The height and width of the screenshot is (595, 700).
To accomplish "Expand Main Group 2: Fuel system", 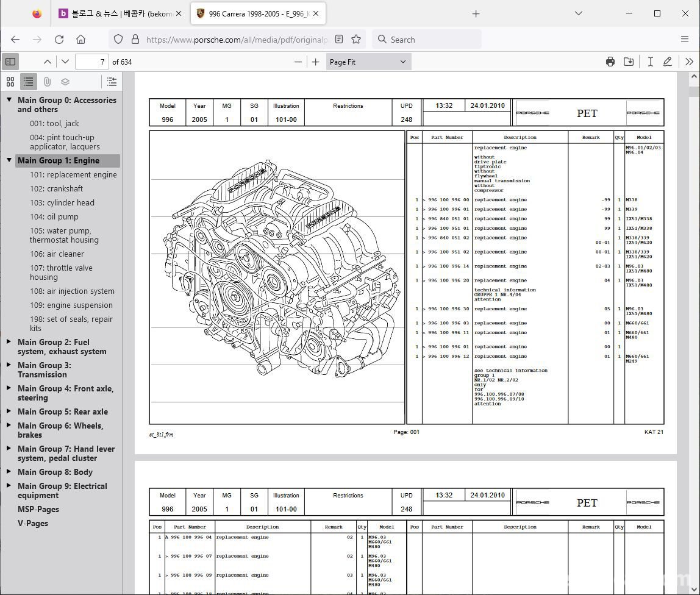I will tap(9, 342).
